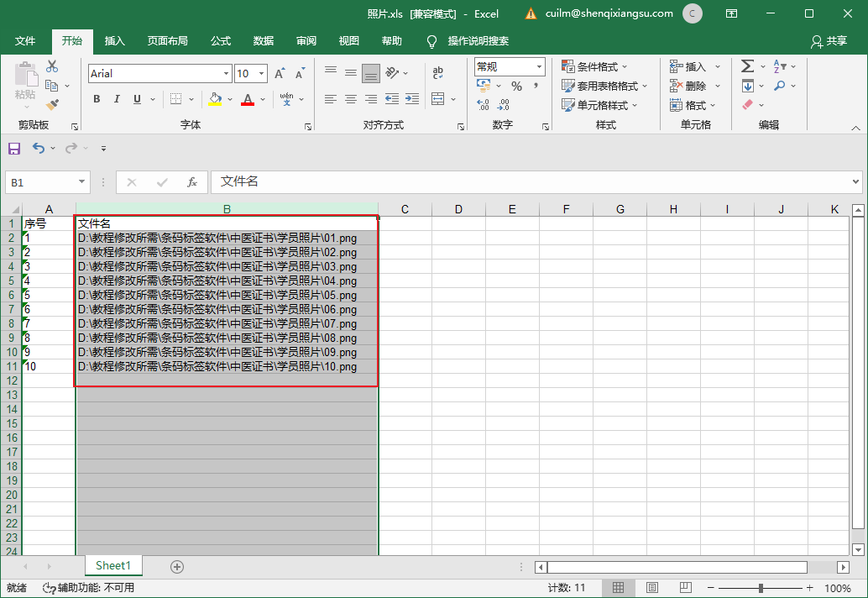The height and width of the screenshot is (598, 868).
Task: Click the Save icon in quick access toolbar
Action: [14, 149]
